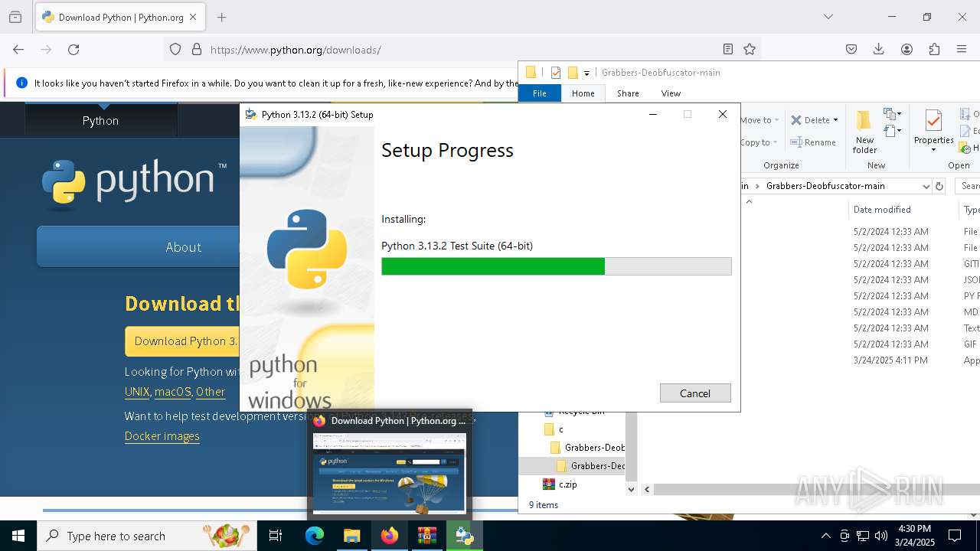Open address bar history dropdown

926,186
